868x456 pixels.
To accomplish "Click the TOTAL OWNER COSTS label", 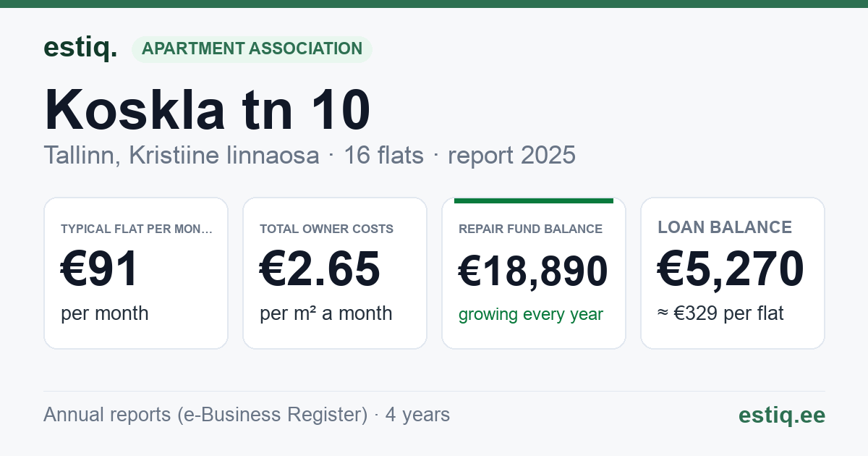I will pos(326,229).
